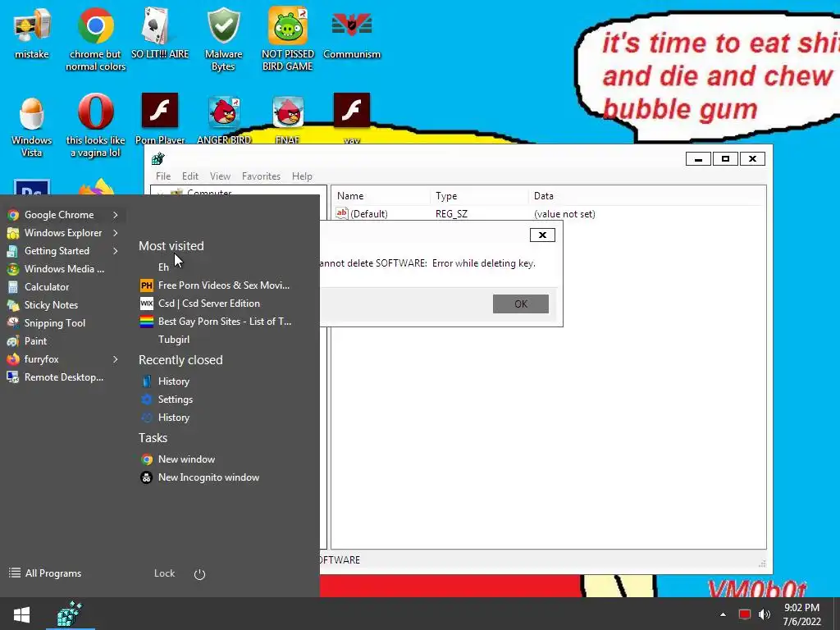The height and width of the screenshot is (630, 840).
Task: Close the 'Error while deleting key' dialog
Action: click(x=542, y=235)
